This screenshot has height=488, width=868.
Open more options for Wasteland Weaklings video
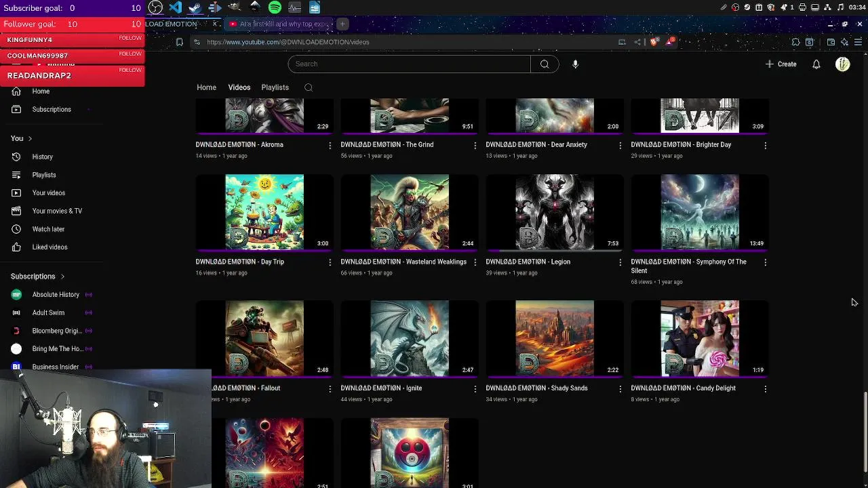pyautogui.click(x=475, y=262)
